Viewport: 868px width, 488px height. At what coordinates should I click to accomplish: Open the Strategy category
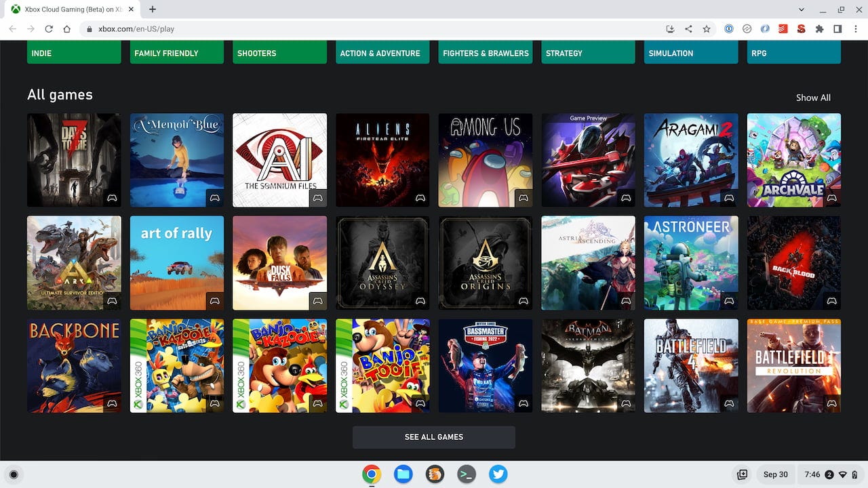[x=588, y=52]
